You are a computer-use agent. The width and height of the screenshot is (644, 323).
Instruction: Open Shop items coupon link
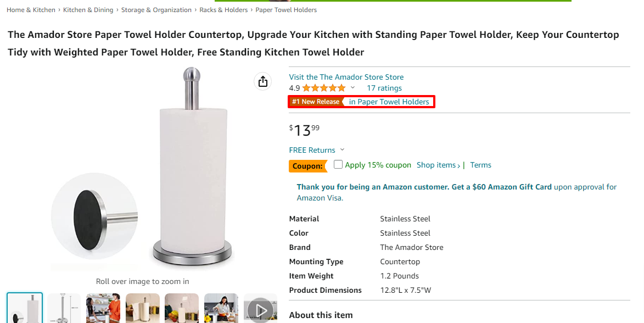(x=438, y=165)
